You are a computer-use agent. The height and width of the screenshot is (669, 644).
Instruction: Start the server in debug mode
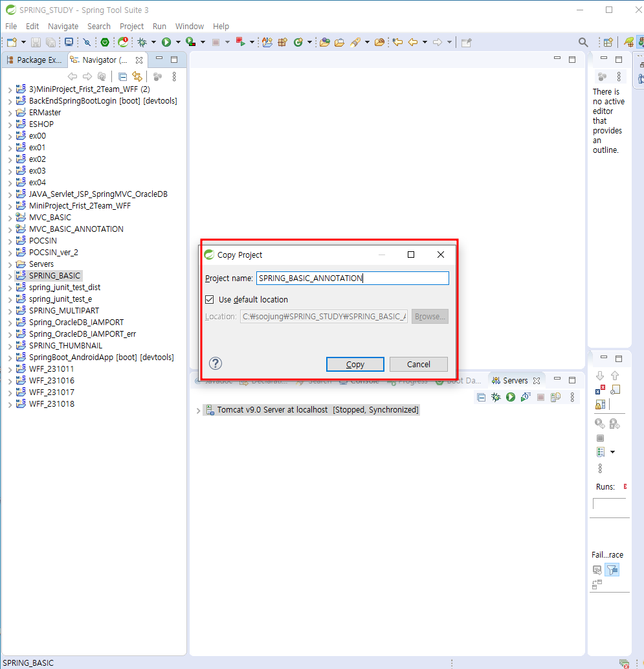click(x=496, y=397)
